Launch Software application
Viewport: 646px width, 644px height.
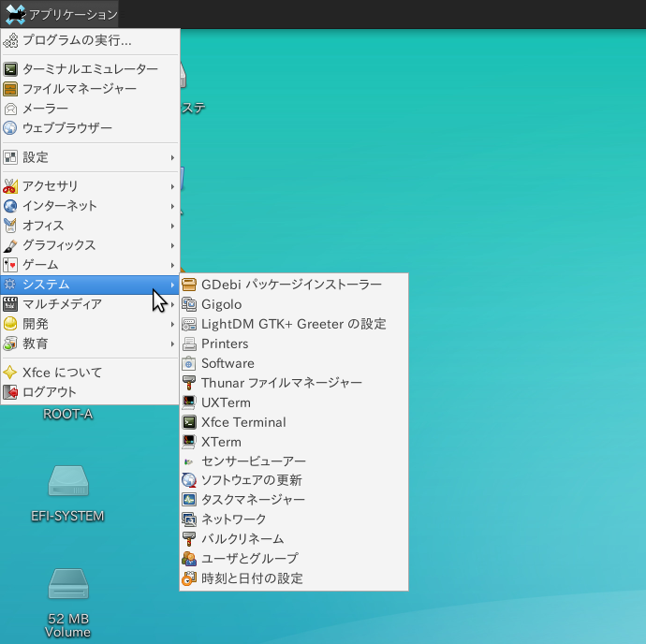[x=294, y=363]
